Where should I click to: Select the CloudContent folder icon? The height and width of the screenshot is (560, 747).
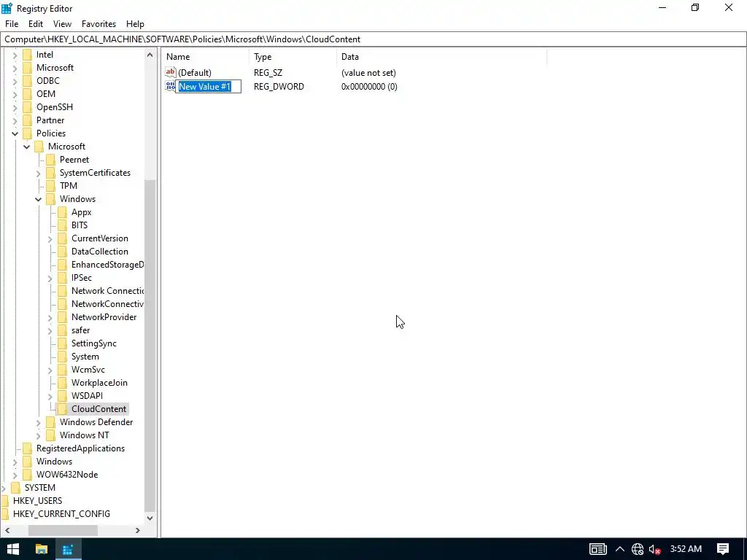tap(63, 409)
